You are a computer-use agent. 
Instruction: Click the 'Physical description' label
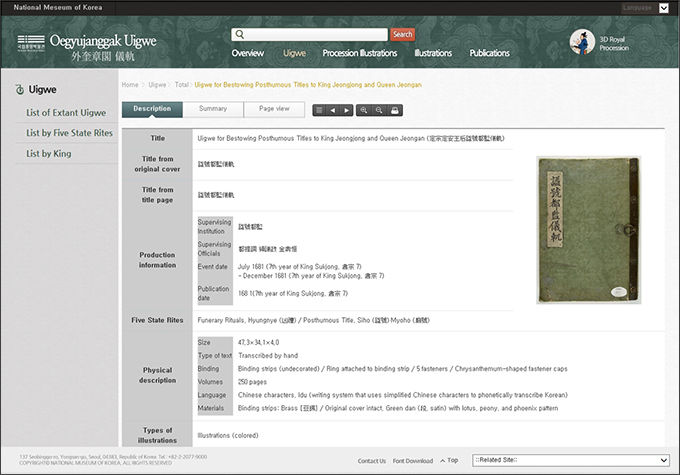tap(157, 375)
